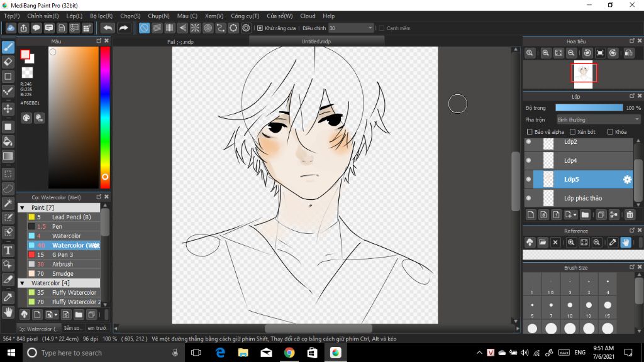Hide the Lớp2 layer

click(x=528, y=141)
